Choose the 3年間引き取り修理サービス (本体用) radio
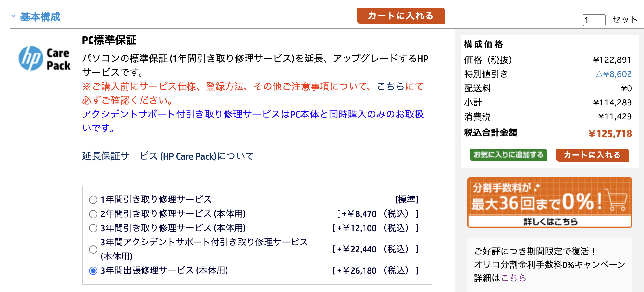The height and width of the screenshot is (292, 644). 93,228
